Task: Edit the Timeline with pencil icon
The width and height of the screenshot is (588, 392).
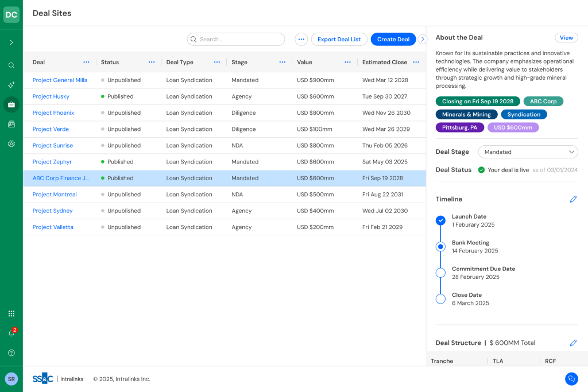Action: 573,199
